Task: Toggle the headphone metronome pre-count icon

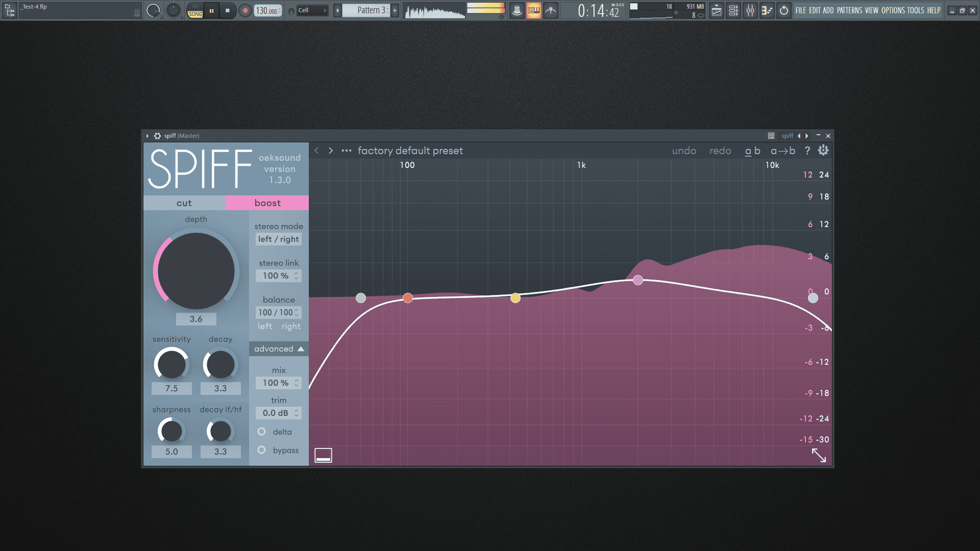Action: point(291,11)
